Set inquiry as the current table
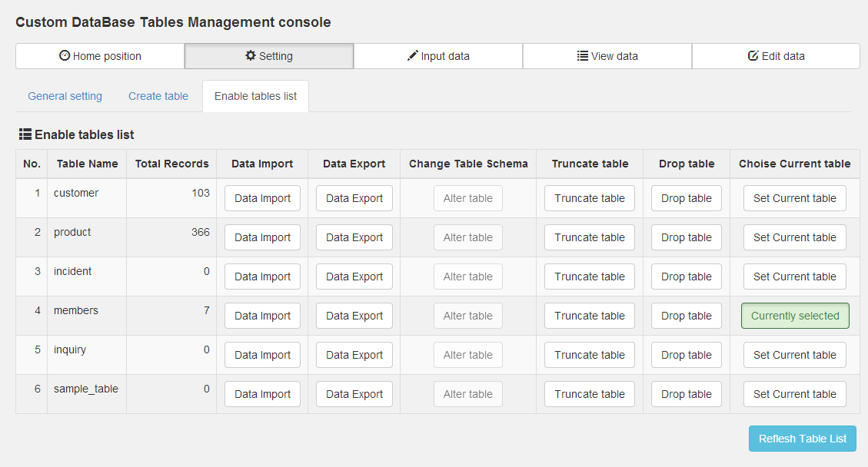The width and height of the screenshot is (868, 467). 794,355
